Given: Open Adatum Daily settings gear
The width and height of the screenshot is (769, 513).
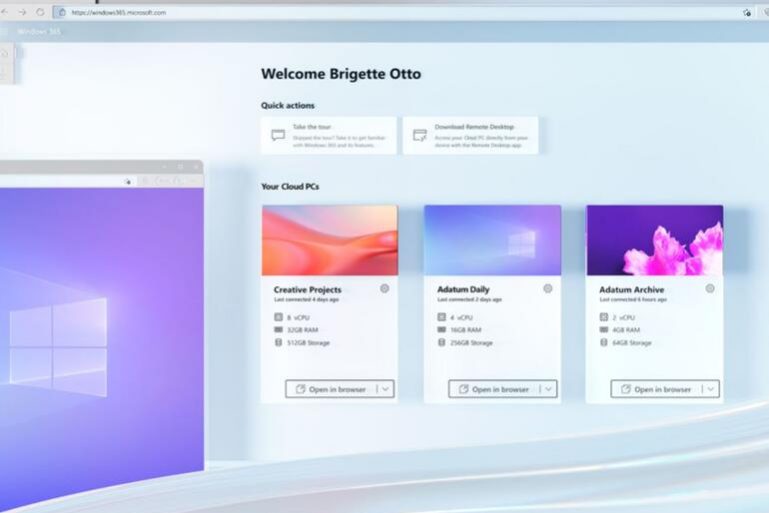Looking at the screenshot, I should point(547,289).
